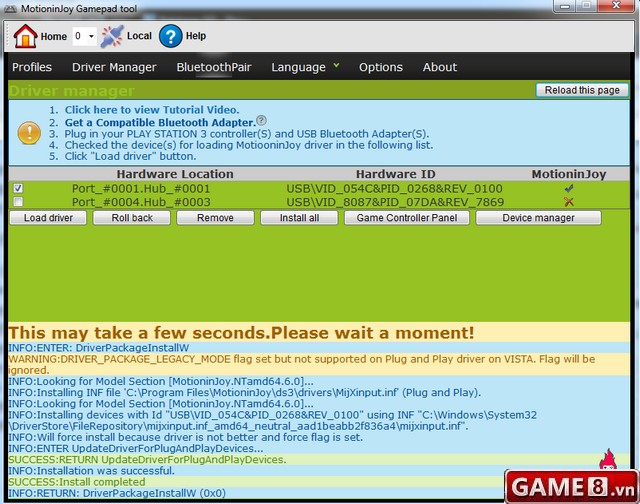The image size is (640, 504).
Task: Select the USB\VID_8087&PID_07DA&REV_7869 hardware ID
Action: click(x=395, y=202)
